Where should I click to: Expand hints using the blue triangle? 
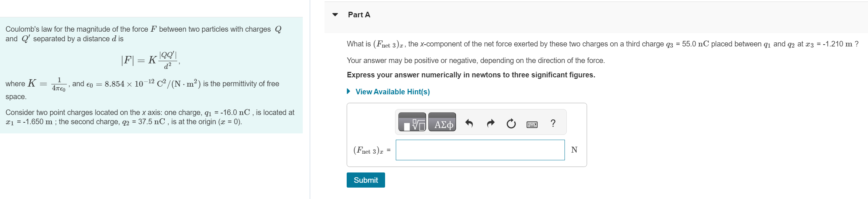(349, 91)
